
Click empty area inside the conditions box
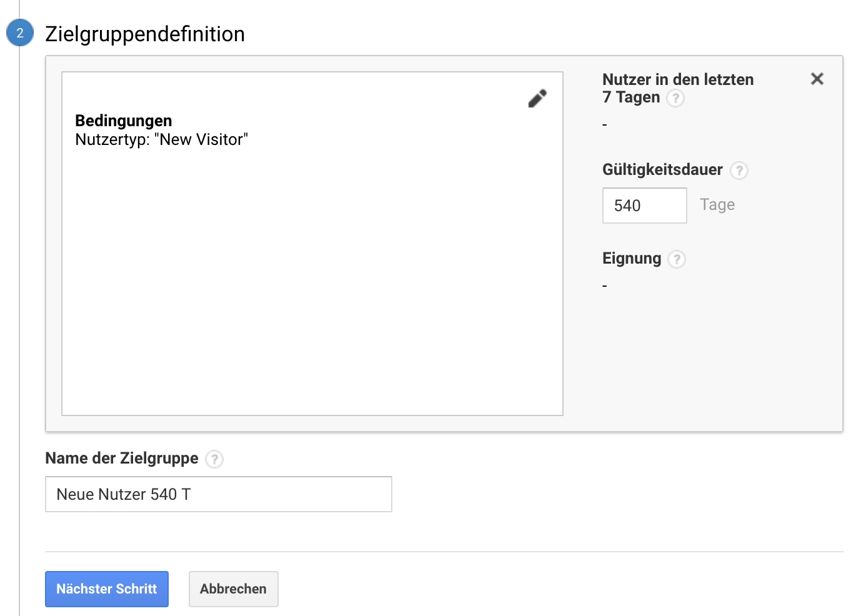(x=312, y=281)
